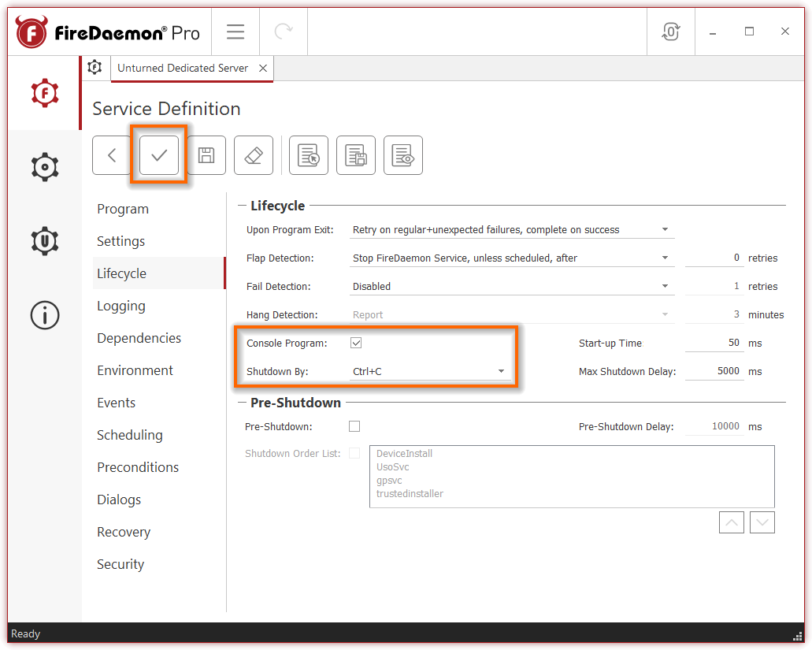Open the Windows services gear sidebar icon

coord(45,167)
